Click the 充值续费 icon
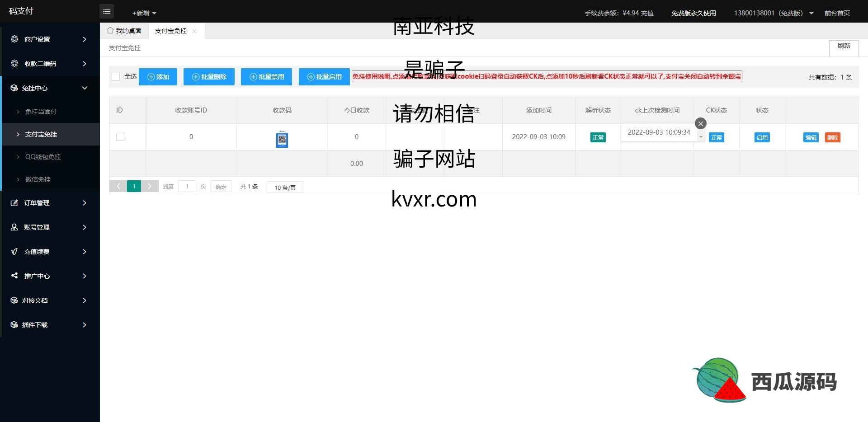 (x=14, y=251)
